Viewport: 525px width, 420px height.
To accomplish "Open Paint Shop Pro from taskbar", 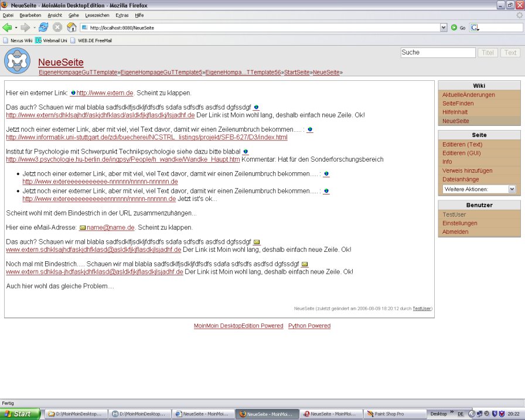I will pos(384,414).
